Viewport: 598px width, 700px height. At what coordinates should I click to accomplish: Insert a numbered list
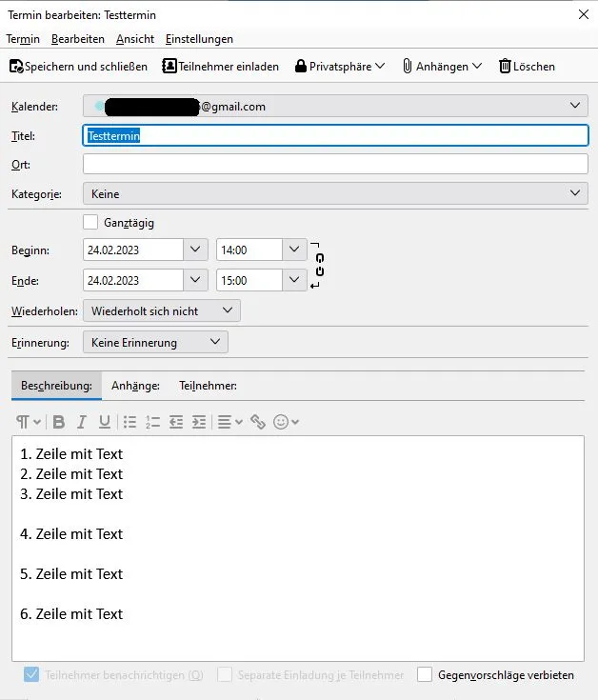152,421
